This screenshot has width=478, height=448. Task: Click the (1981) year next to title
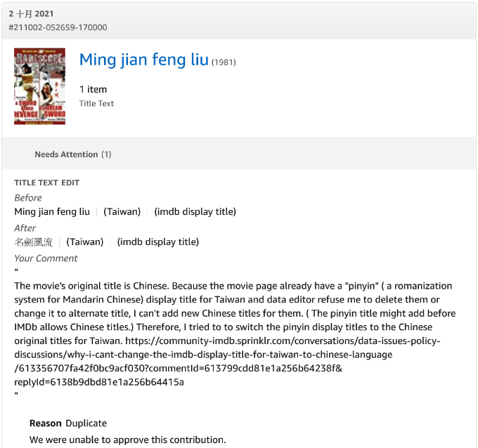[x=224, y=62]
